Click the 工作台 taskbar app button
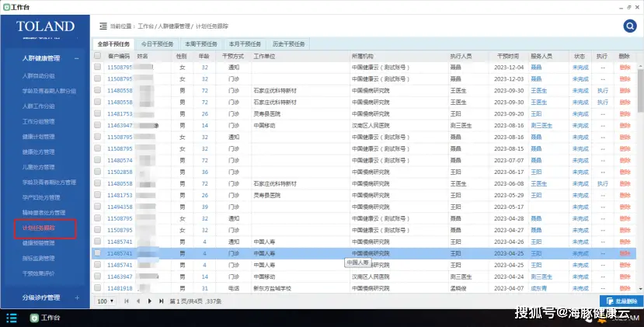 (45, 318)
